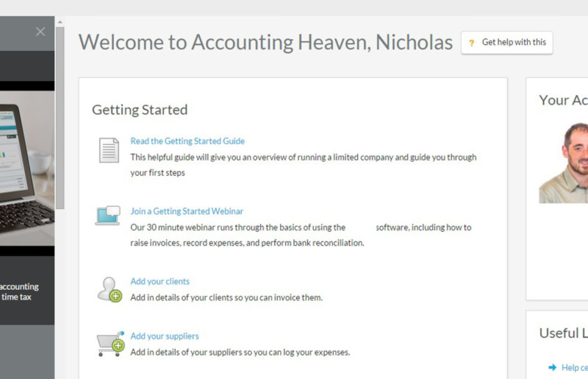Viewport: 588px width, 379px height.
Task: Click the add suppliers shopping cart icon
Action: pos(110,344)
